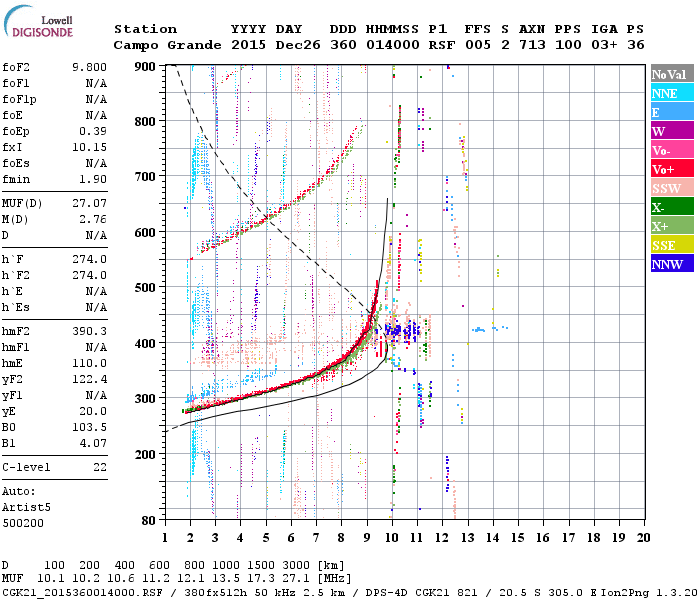The width and height of the screenshot is (700, 600).
Task: Click the IGA value 03+
Action: [x=604, y=45]
